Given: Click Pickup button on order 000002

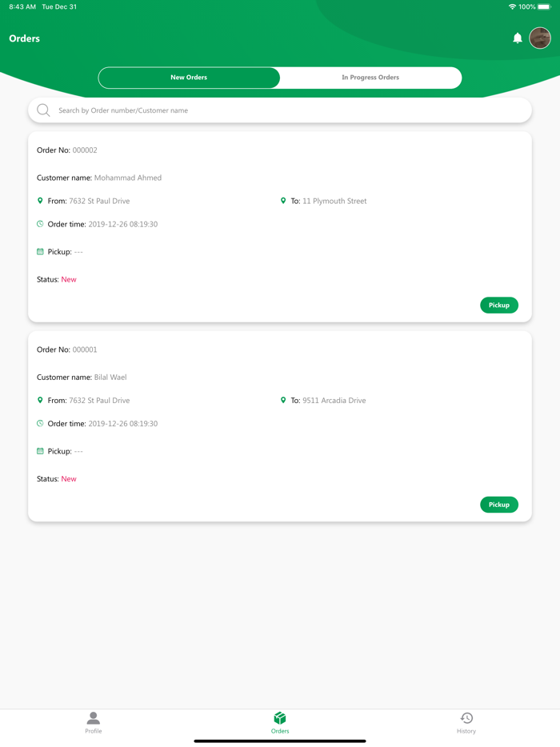Looking at the screenshot, I should (x=498, y=305).
